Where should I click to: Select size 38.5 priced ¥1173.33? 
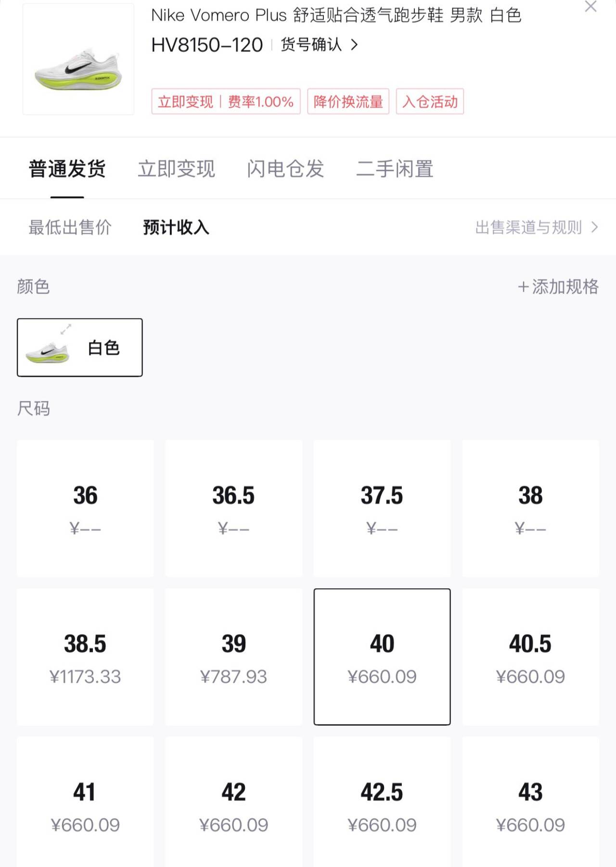[x=85, y=657]
